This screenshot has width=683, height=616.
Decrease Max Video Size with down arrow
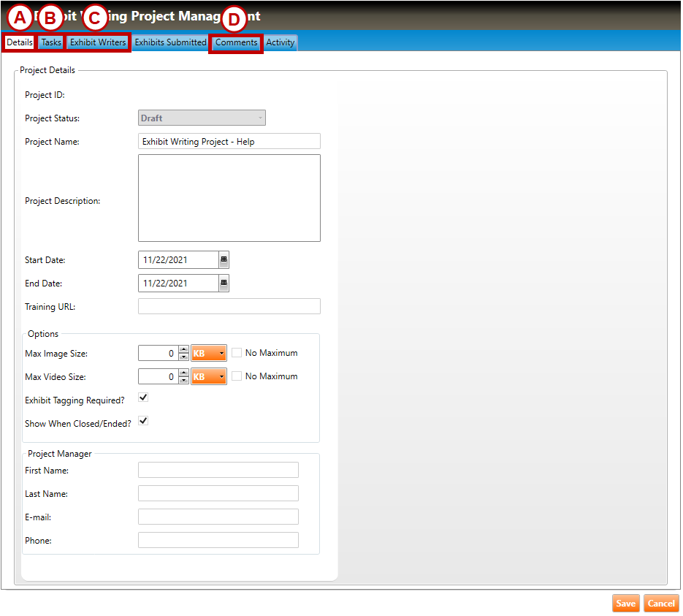coord(183,381)
